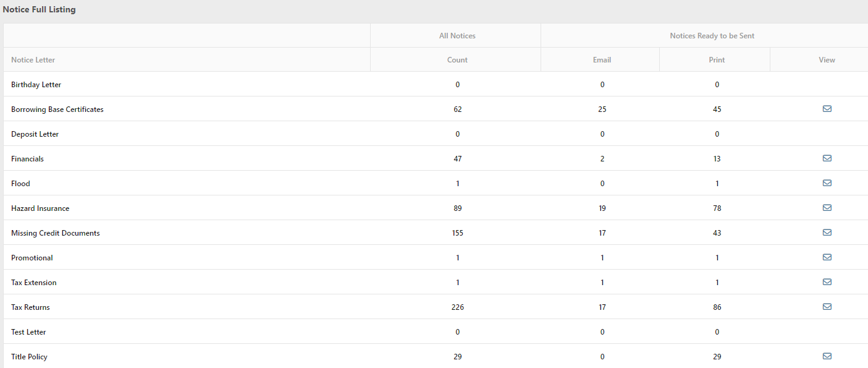Click Missing Credit Documents envelope icon
The height and width of the screenshot is (368, 868).
(x=827, y=233)
